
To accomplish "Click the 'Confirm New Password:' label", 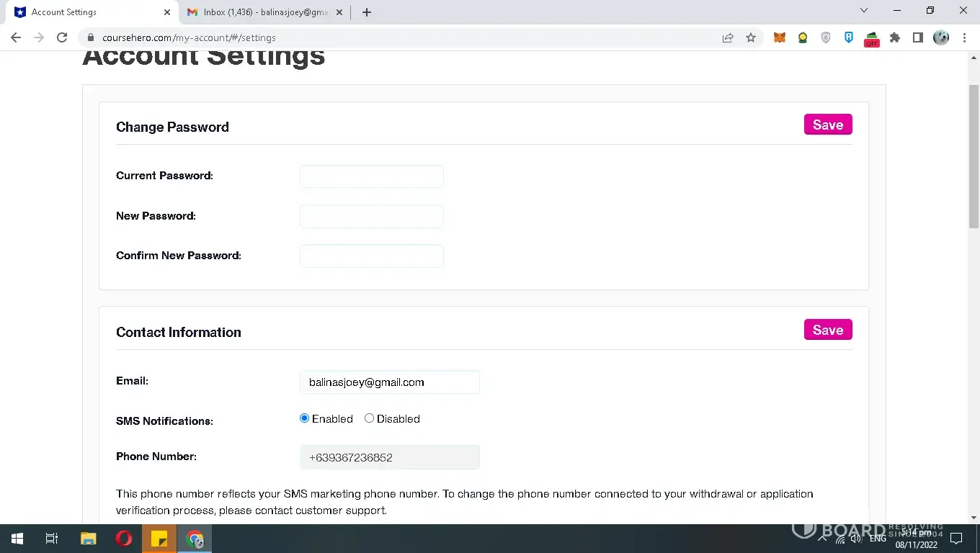I will [x=179, y=256].
